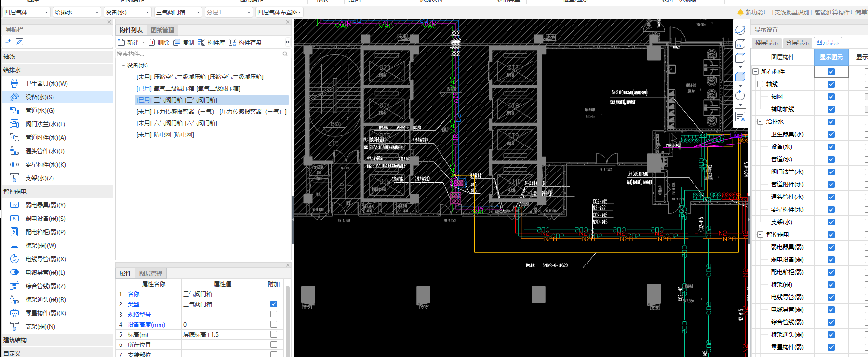The height and width of the screenshot is (357, 868).
Task: Select 零星构件(水)(K) item
Action: click(x=45, y=164)
